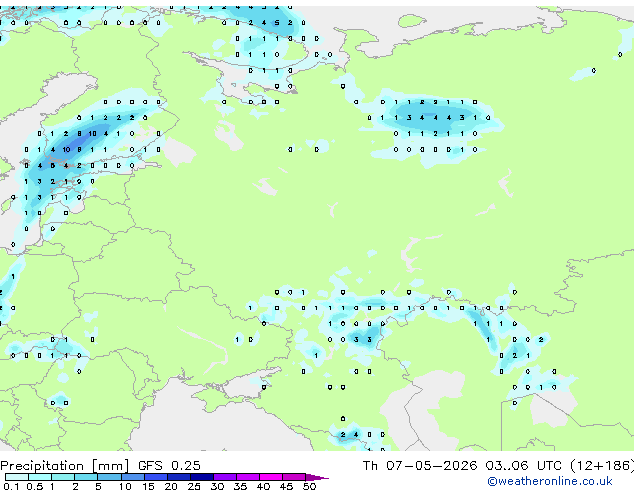Click the legend scale label '15'

tap(148, 486)
